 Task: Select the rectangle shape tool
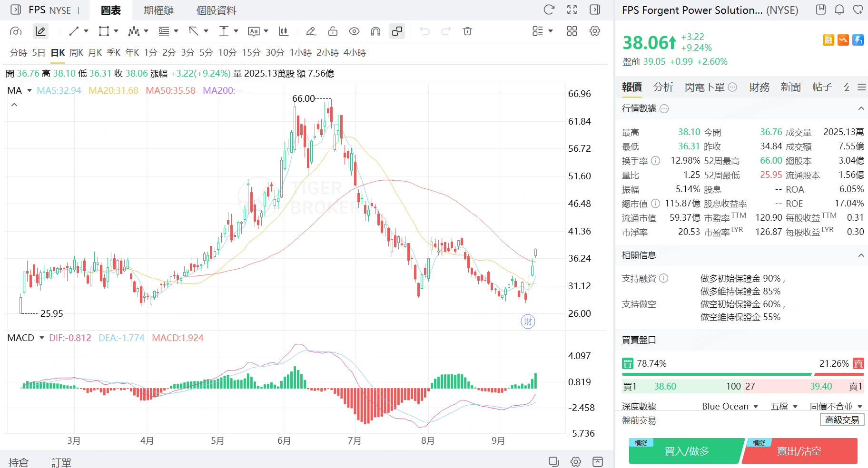pyautogui.click(x=104, y=31)
